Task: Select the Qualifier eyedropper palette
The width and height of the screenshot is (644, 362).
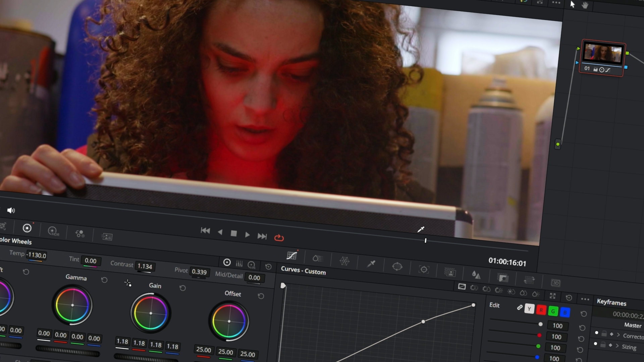Action: [371, 264]
